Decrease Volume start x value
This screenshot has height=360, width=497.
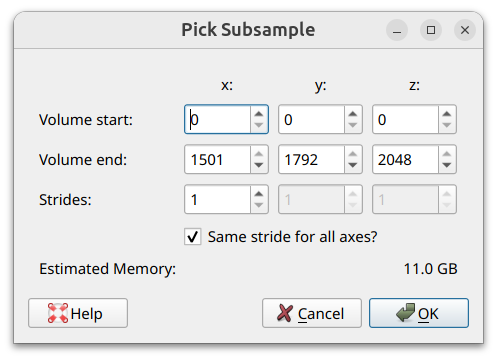point(259,126)
